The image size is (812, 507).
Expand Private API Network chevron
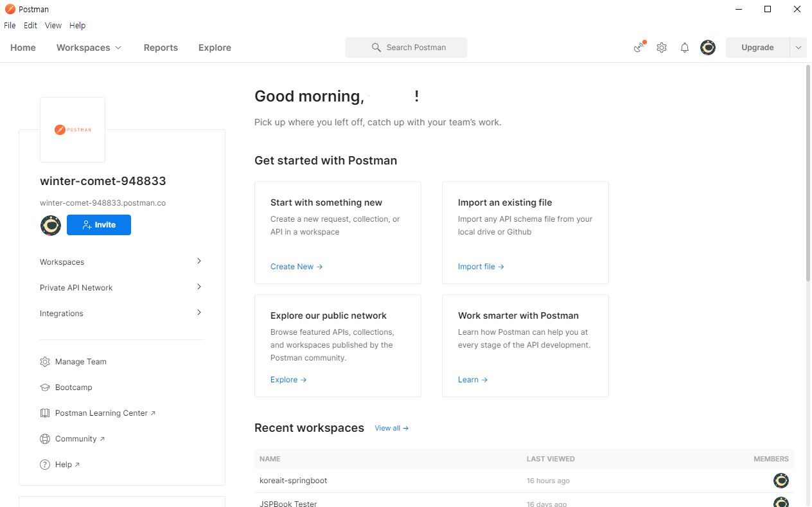(199, 287)
